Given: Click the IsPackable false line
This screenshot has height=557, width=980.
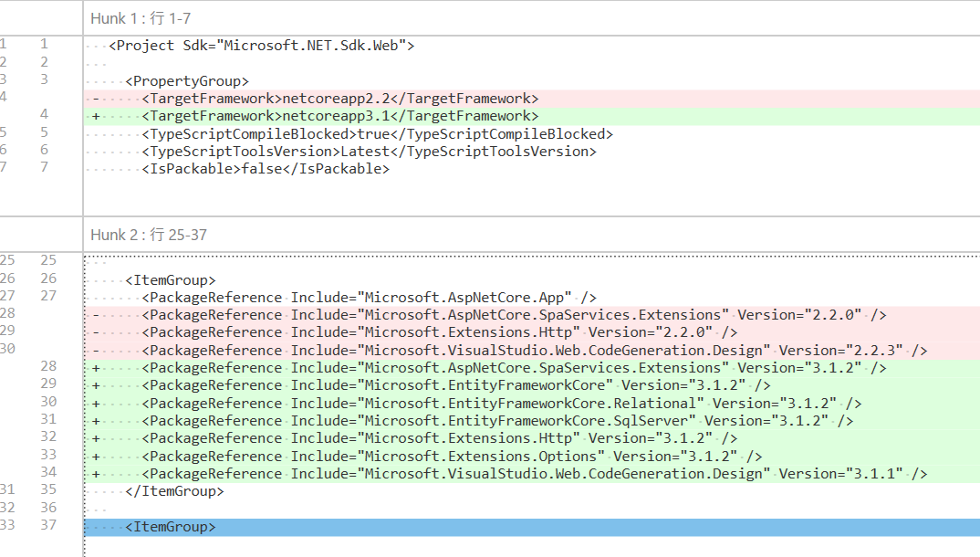Looking at the screenshot, I should 265,169.
